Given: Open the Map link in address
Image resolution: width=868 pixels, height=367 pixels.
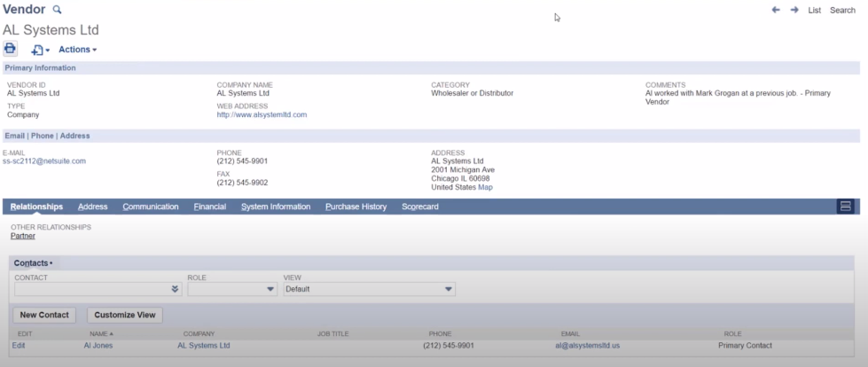Looking at the screenshot, I should 486,187.
